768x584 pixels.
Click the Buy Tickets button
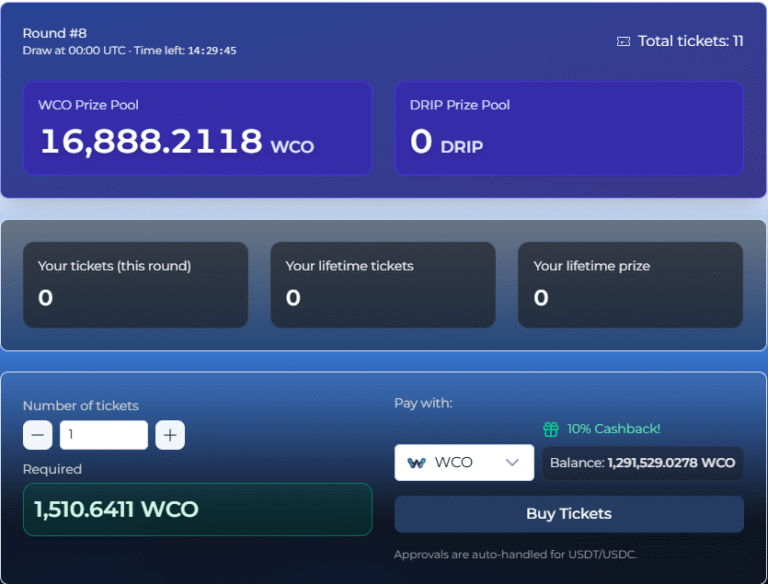pyautogui.click(x=569, y=514)
